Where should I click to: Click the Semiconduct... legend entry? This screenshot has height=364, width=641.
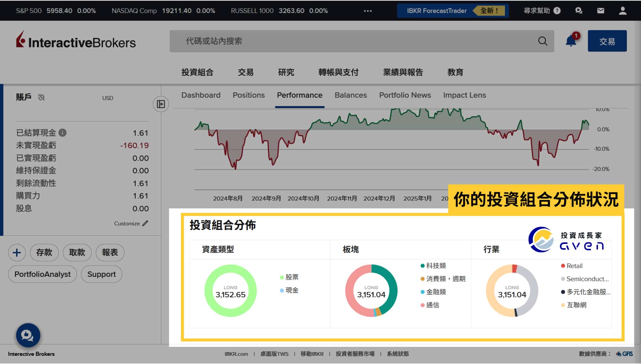(585, 279)
